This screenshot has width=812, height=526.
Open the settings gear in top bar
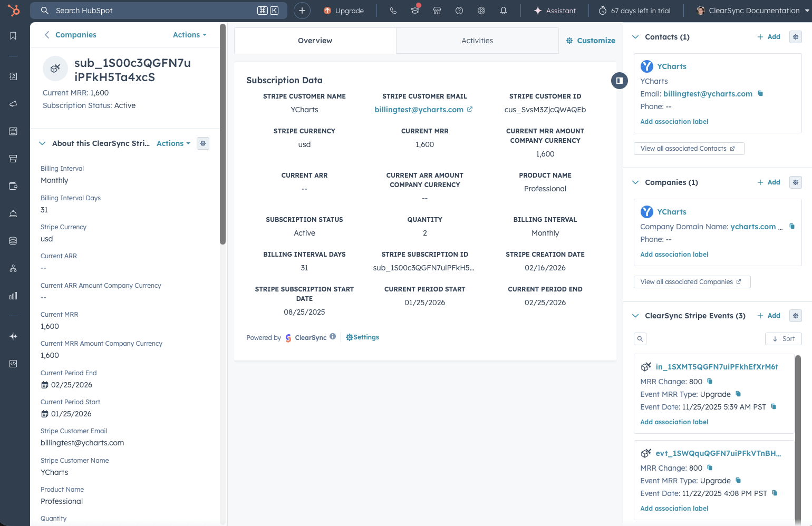pos(481,11)
